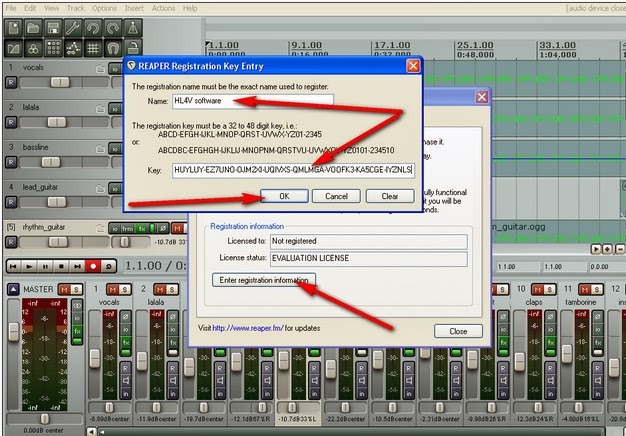Viewport: 626px width, 436px height.
Task: Click the red Record transport button
Action: (x=93, y=266)
